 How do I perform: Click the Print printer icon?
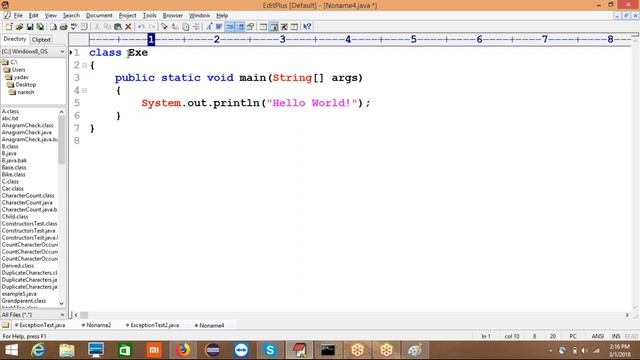[x=63, y=27]
